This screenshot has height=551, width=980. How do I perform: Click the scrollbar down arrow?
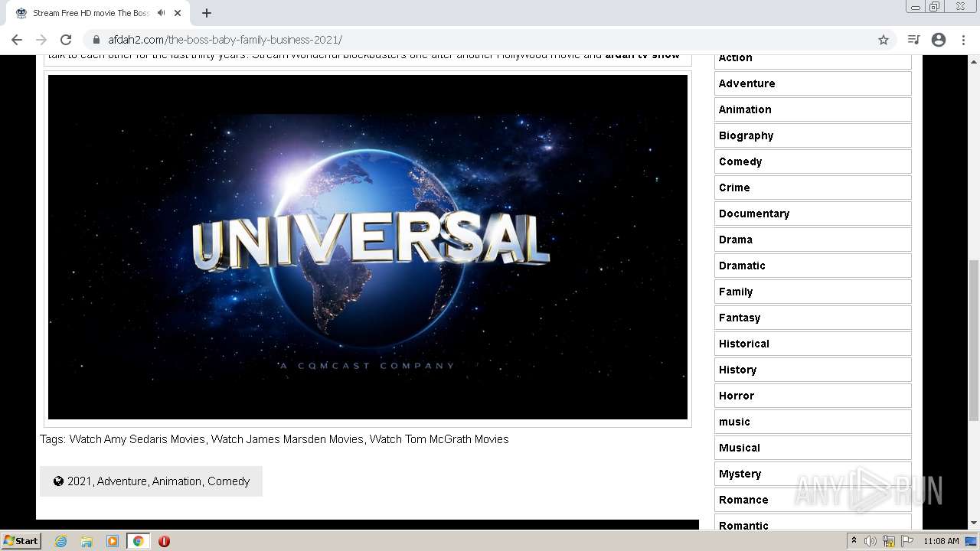(x=974, y=523)
